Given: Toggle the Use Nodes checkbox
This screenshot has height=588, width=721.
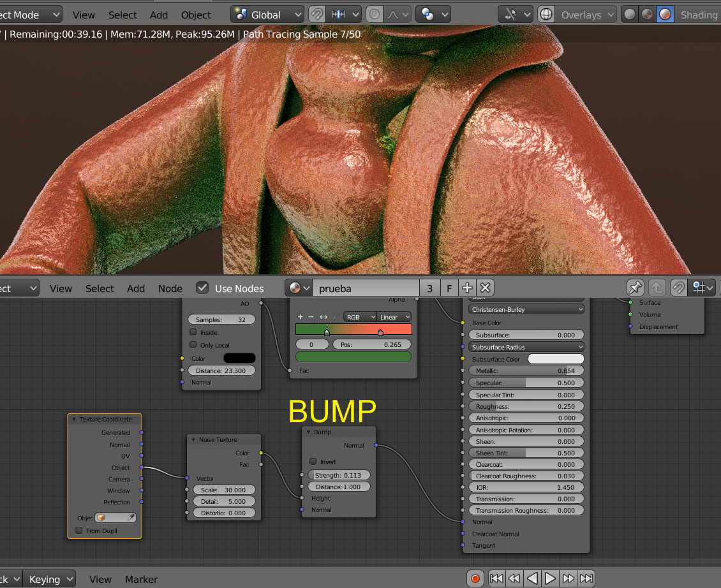Looking at the screenshot, I should (x=202, y=288).
